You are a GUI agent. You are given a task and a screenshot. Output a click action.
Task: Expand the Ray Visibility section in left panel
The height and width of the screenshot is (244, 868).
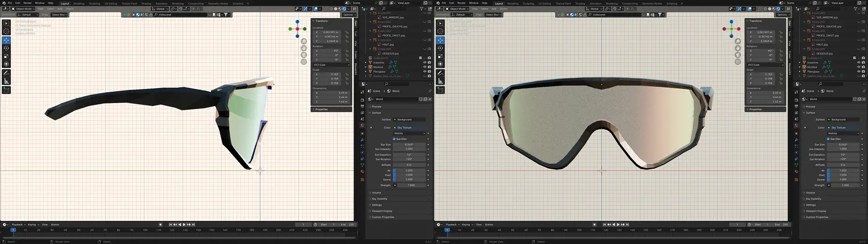[x=379, y=199]
